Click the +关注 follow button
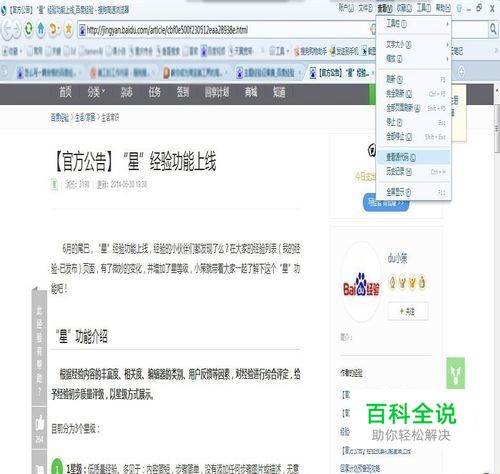Viewport: 500px width, 474px height. pos(408,311)
